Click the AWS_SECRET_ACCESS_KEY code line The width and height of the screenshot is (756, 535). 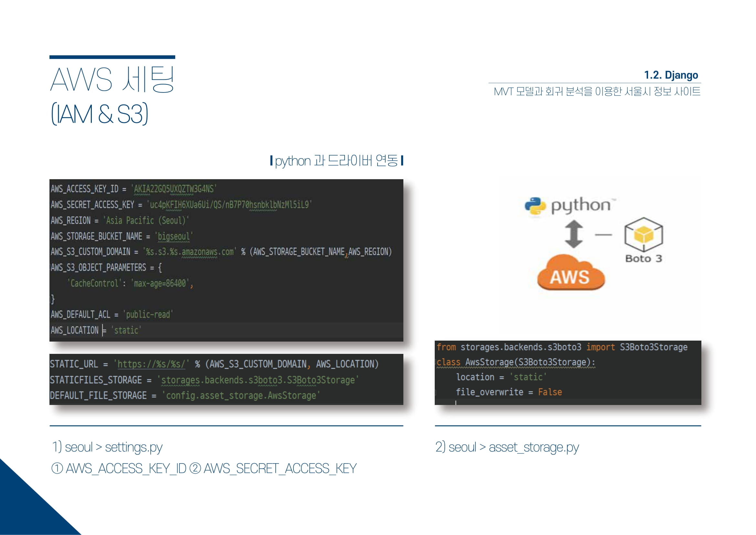pyautogui.click(x=181, y=204)
